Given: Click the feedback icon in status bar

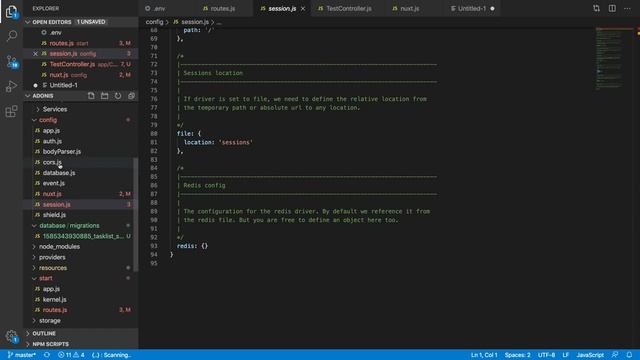Looking at the screenshot, I should click(x=615, y=355).
